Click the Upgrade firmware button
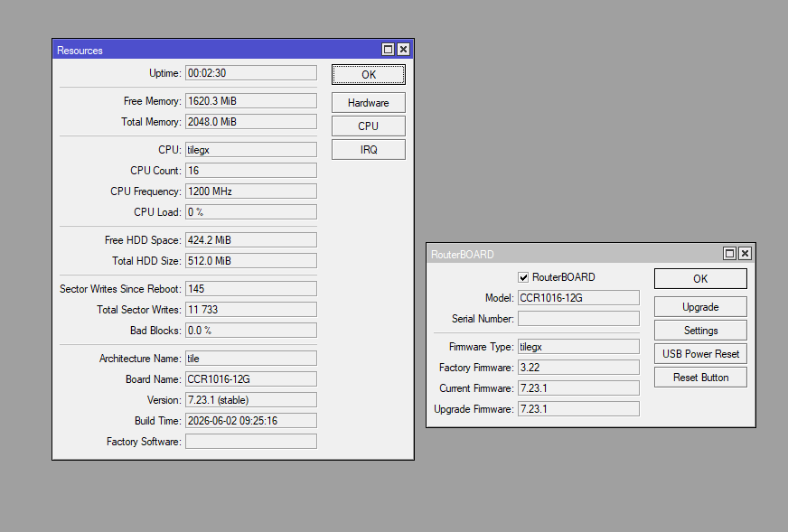The image size is (788, 532). [700, 307]
